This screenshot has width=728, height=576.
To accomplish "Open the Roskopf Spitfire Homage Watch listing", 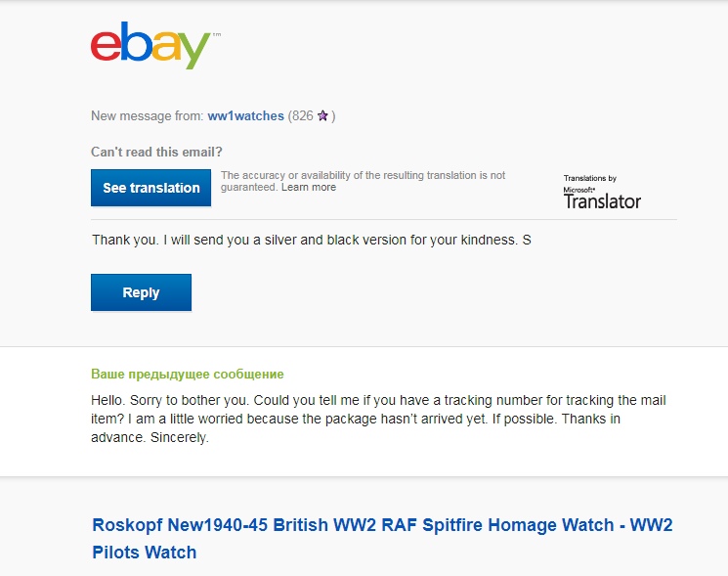I will 382,538.
